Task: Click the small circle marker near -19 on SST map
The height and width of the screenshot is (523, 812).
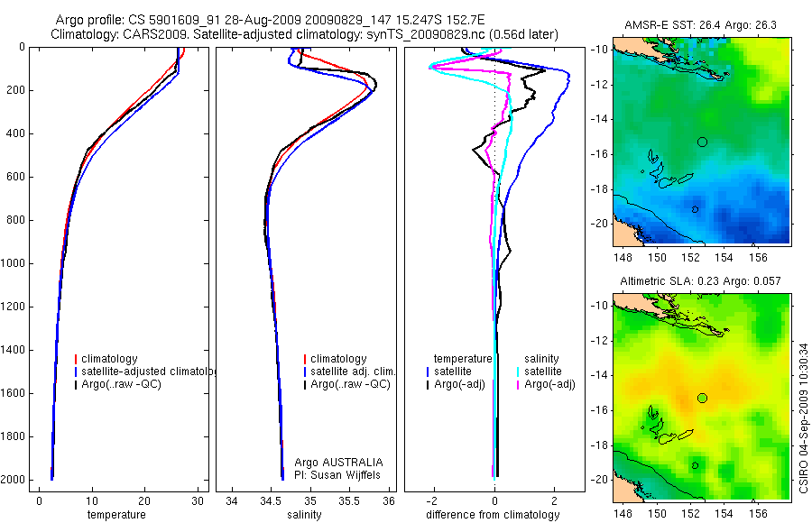Action: [x=695, y=209]
